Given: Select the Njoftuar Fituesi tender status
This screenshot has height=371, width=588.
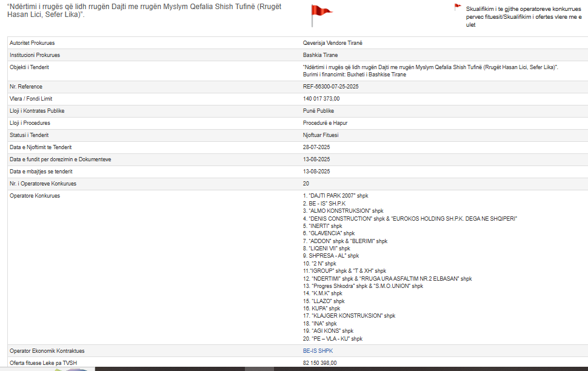Looking at the screenshot, I should (321, 135).
